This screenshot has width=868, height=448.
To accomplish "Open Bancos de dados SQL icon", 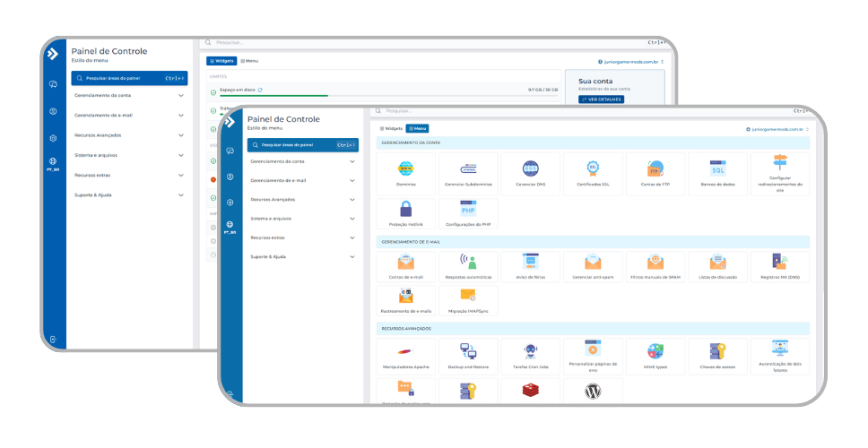I will coord(717,168).
